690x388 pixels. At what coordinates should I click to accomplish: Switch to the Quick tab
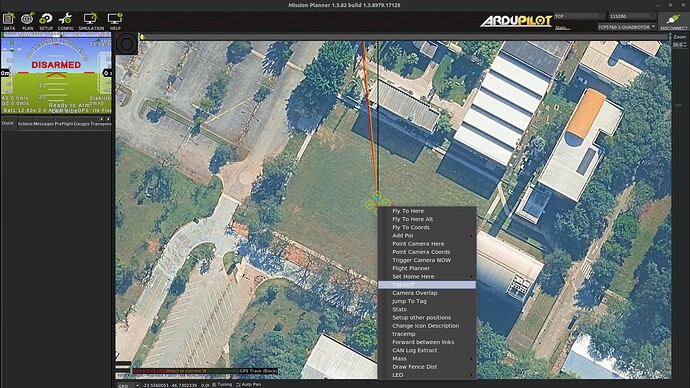pos(8,123)
